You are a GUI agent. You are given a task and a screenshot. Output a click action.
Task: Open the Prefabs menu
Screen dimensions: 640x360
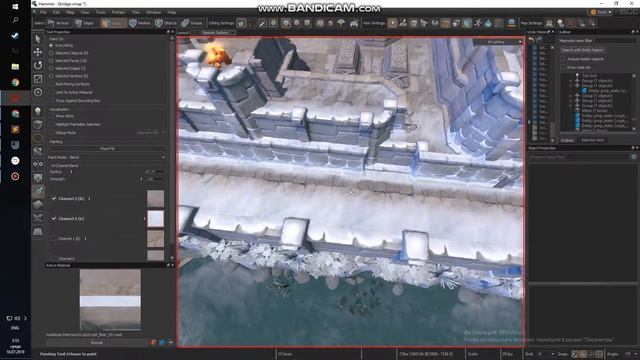pos(118,12)
